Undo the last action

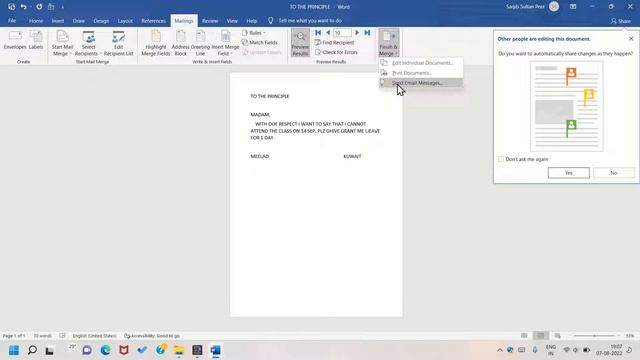(x=23, y=7)
